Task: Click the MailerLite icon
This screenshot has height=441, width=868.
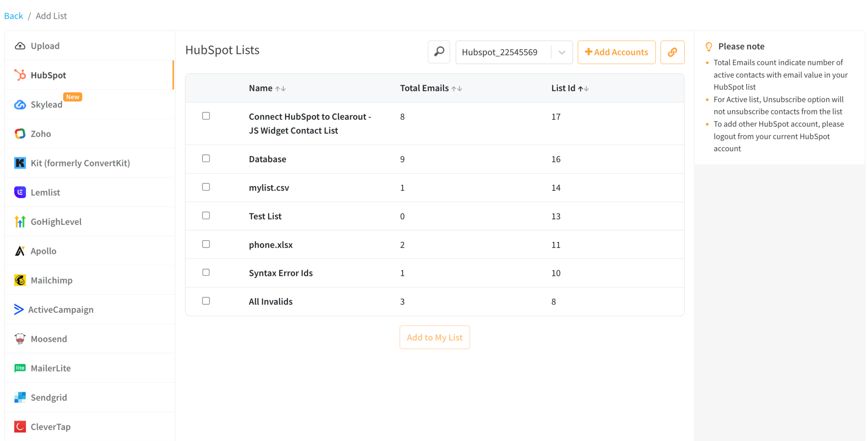Action: point(20,368)
